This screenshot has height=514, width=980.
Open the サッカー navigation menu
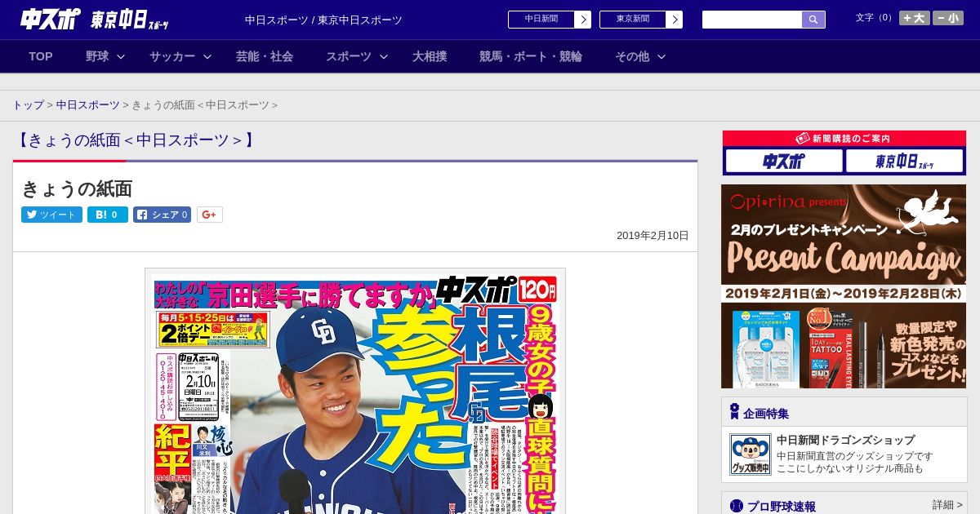tap(172, 56)
